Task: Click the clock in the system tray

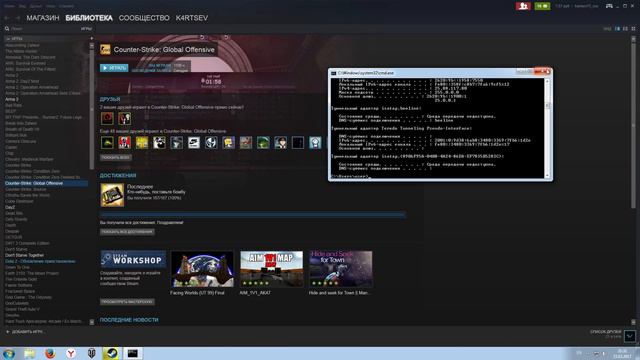Action: (622, 353)
